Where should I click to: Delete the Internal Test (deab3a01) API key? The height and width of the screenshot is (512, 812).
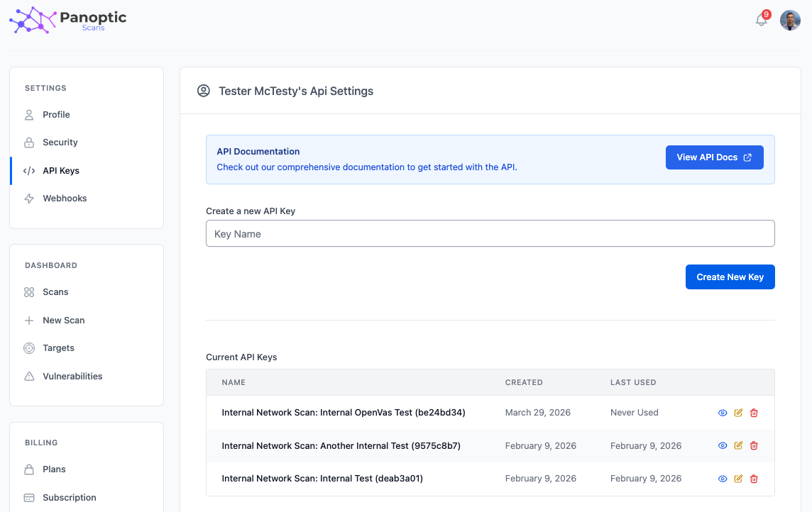pyautogui.click(x=754, y=479)
